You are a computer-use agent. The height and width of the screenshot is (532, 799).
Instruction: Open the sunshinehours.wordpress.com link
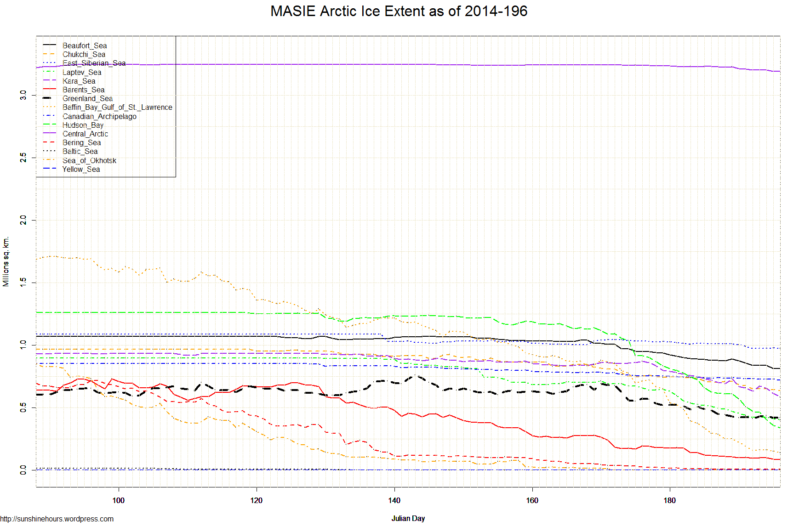(x=57, y=519)
